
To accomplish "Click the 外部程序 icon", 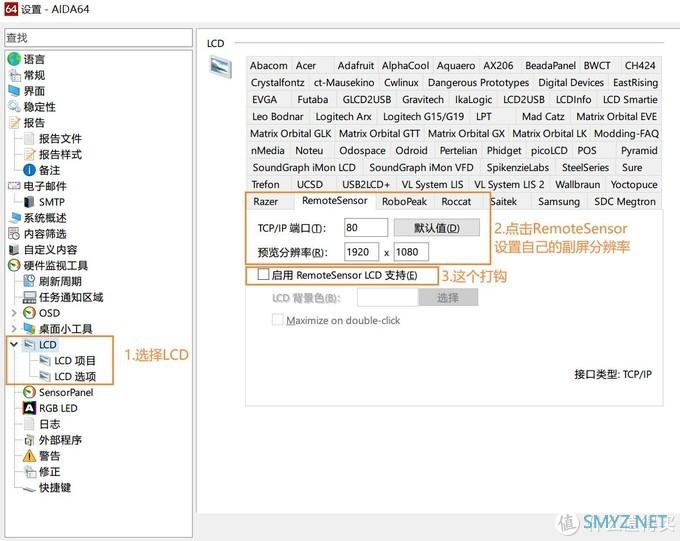I will click(29, 440).
